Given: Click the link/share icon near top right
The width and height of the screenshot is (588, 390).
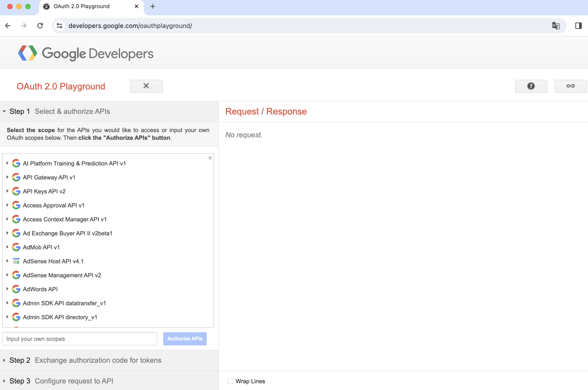Looking at the screenshot, I should [x=570, y=86].
